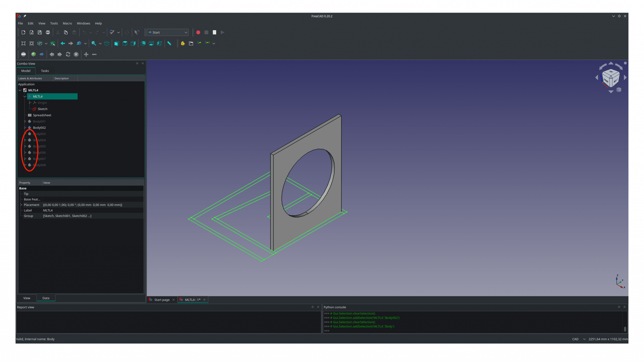Click the Make link icon
Viewport: 644px width, 362px height.
click(x=199, y=43)
